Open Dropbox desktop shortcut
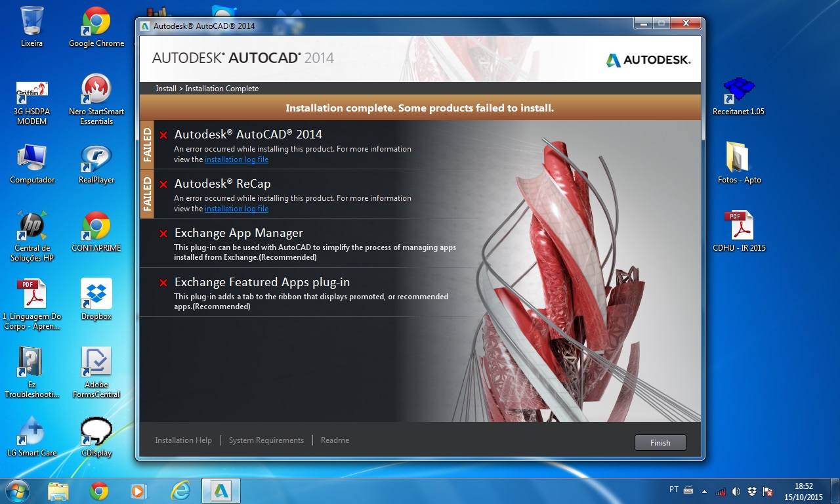 (96, 300)
